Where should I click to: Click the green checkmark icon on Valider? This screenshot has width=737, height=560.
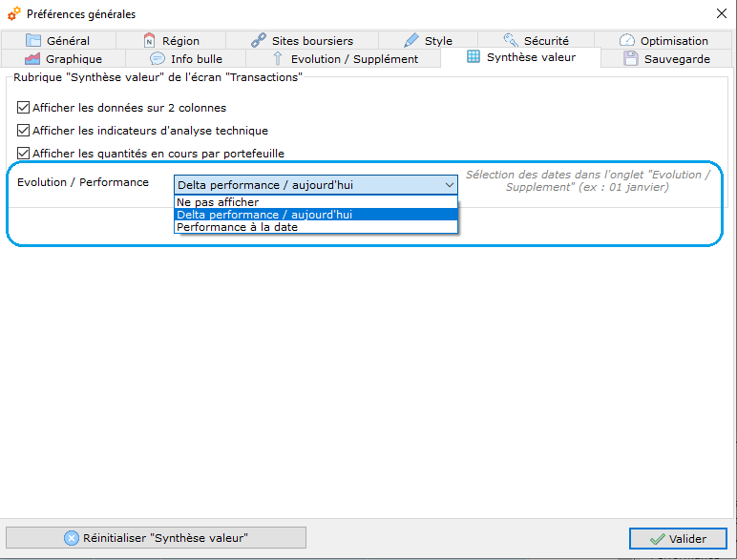(x=657, y=539)
